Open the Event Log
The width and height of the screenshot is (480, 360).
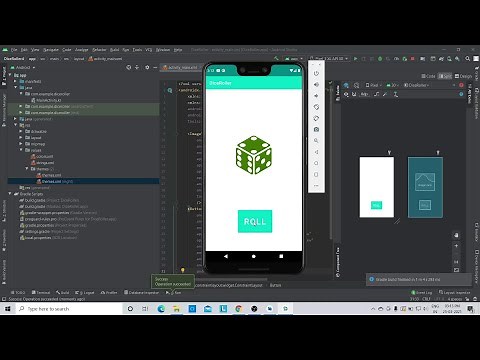(x=422, y=293)
